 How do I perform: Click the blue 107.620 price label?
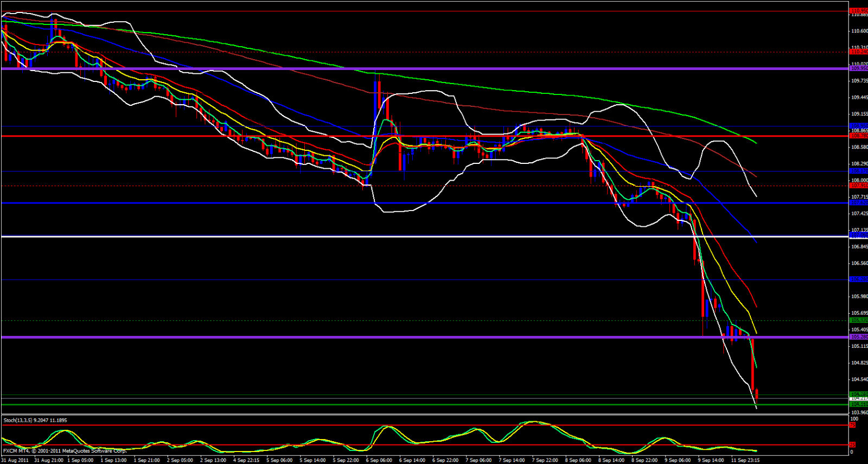pos(858,202)
